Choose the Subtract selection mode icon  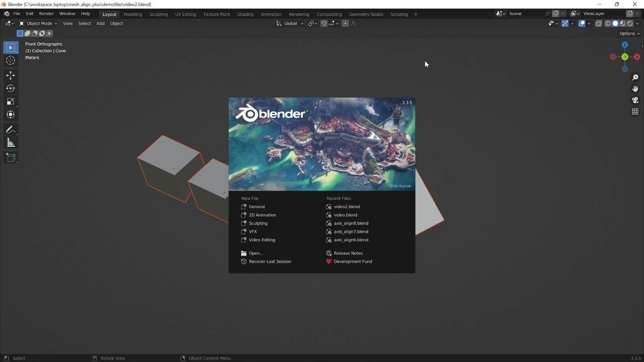pyautogui.click(x=35, y=34)
